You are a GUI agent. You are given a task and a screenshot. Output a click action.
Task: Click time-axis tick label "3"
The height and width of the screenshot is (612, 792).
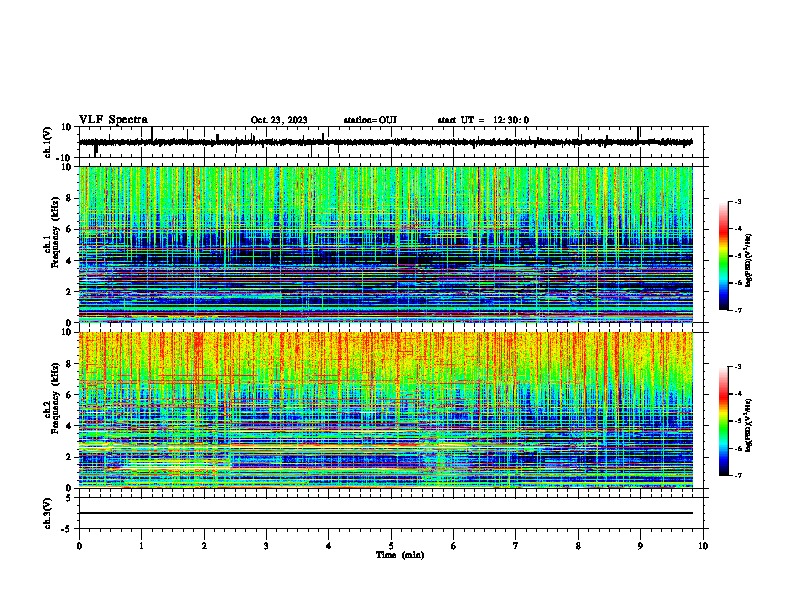266,546
